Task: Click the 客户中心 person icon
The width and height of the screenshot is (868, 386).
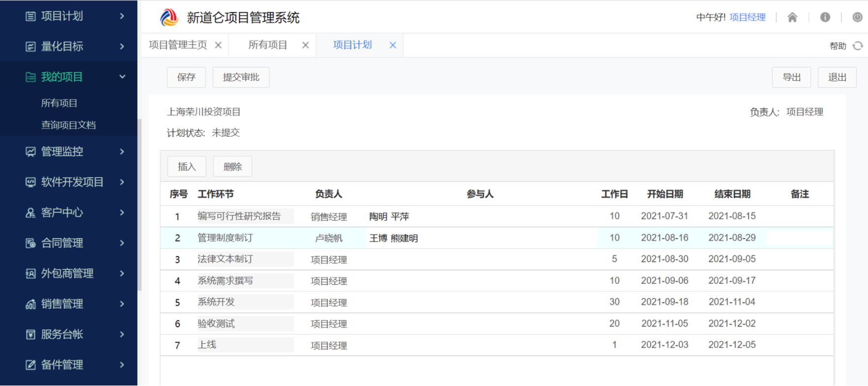Action: (31, 213)
